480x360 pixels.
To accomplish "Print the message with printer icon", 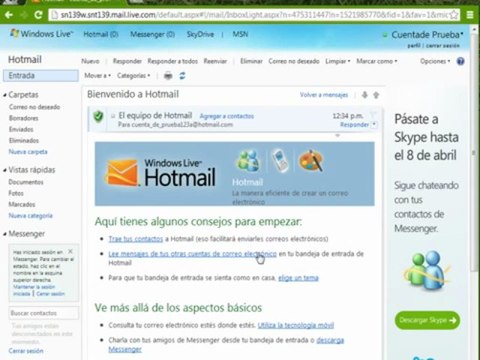I will [168, 76].
